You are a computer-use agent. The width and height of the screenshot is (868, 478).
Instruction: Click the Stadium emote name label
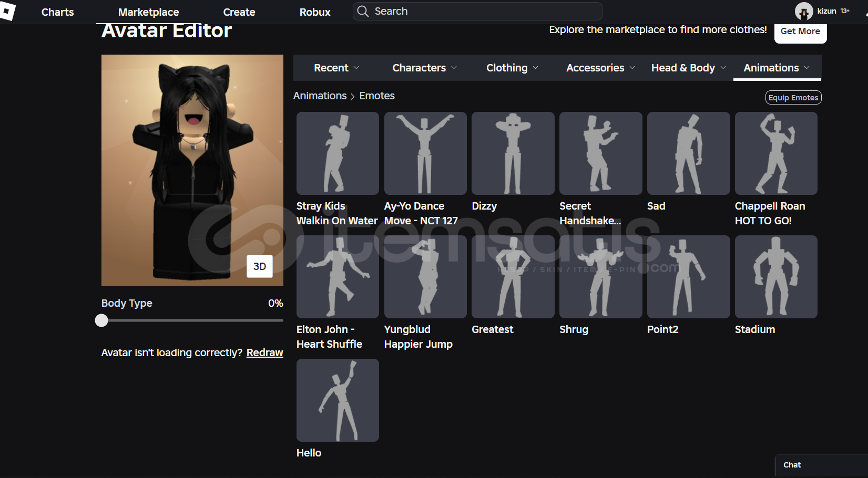755,329
